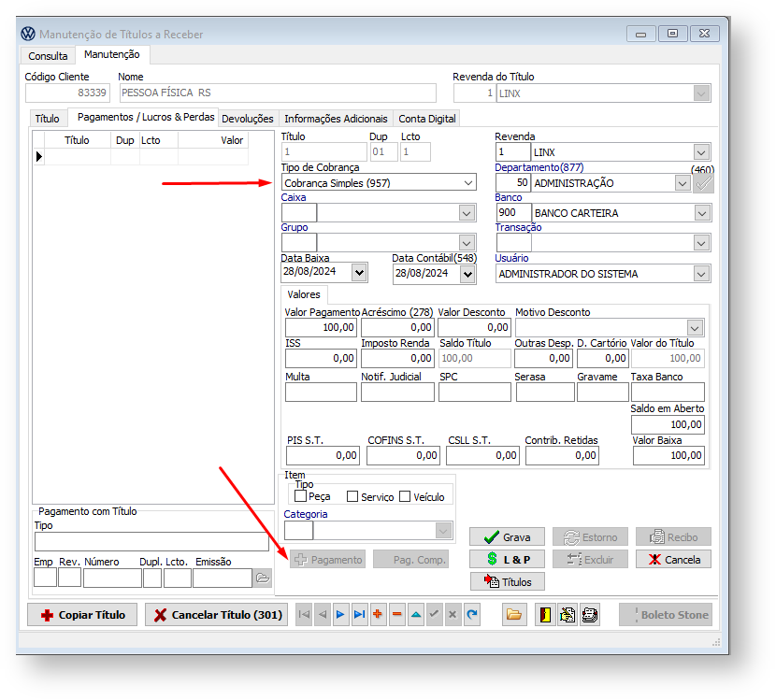Open the Título sub-tab
Image resolution: width=776 pixels, height=700 pixels.
[47, 119]
